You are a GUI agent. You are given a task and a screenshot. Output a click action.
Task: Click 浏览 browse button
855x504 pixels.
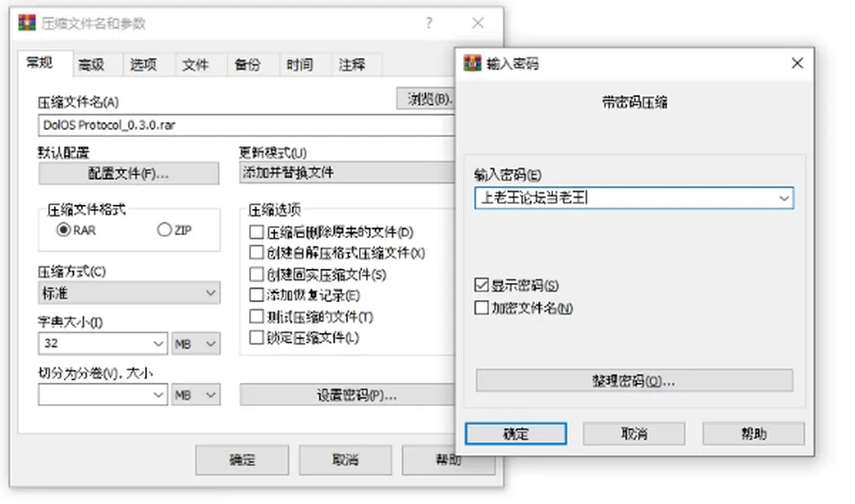(426, 99)
